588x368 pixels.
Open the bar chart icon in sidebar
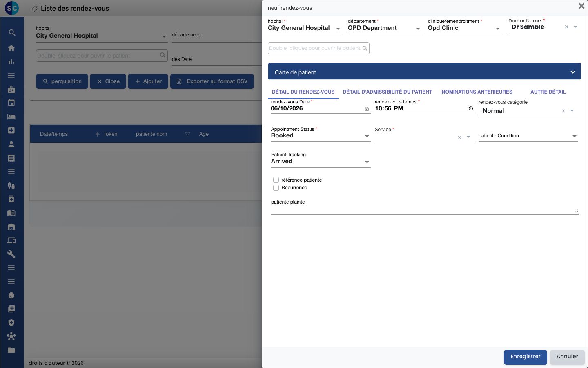point(11,62)
